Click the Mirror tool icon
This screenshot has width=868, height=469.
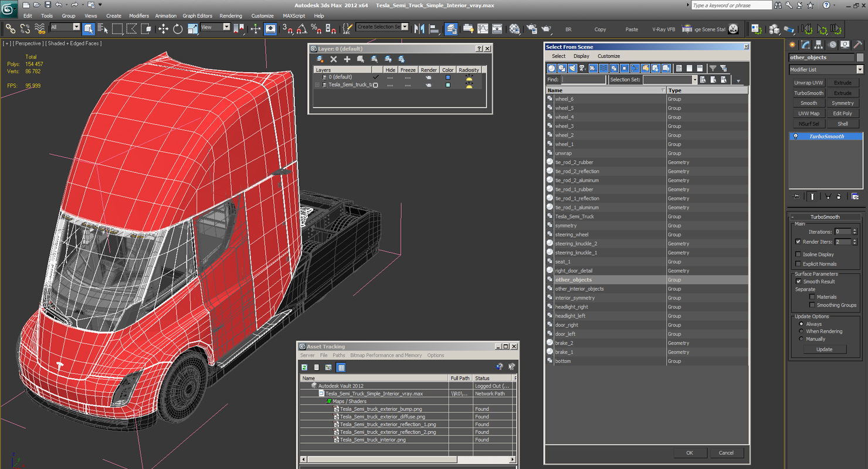pos(419,28)
